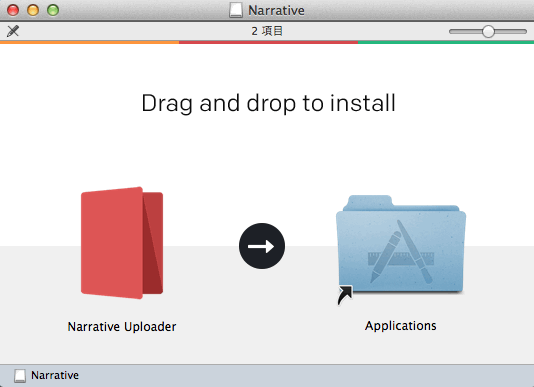This screenshot has height=387, width=534.
Task: Click the crossed-out pencil read-only icon
Action: [13, 31]
